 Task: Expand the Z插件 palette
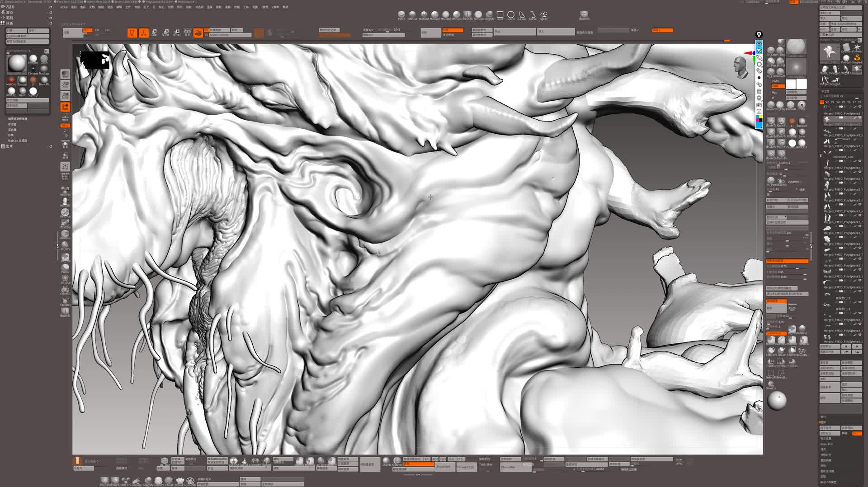pyautogui.click(x=10, y=7)
